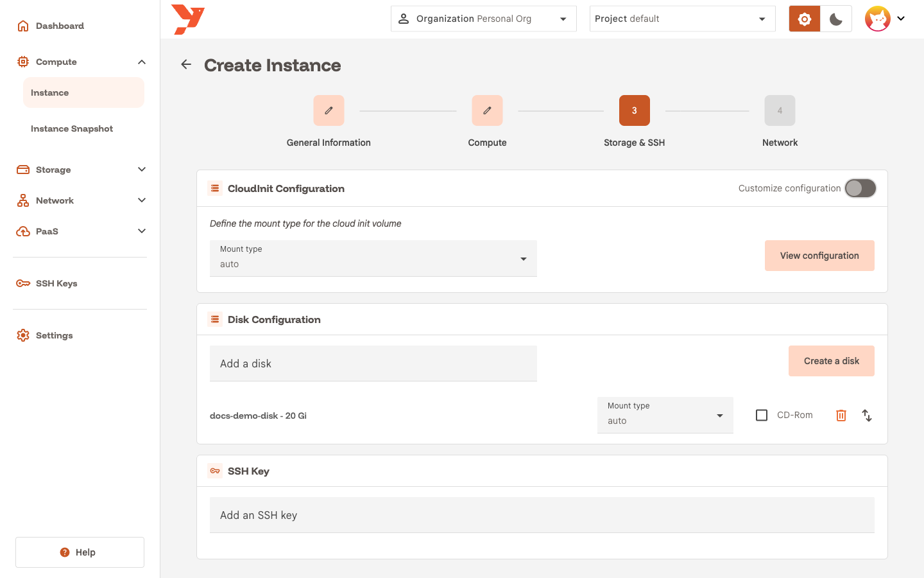924x578 pixels.
Task: Click the General Information step label
Action: [329, 143]
